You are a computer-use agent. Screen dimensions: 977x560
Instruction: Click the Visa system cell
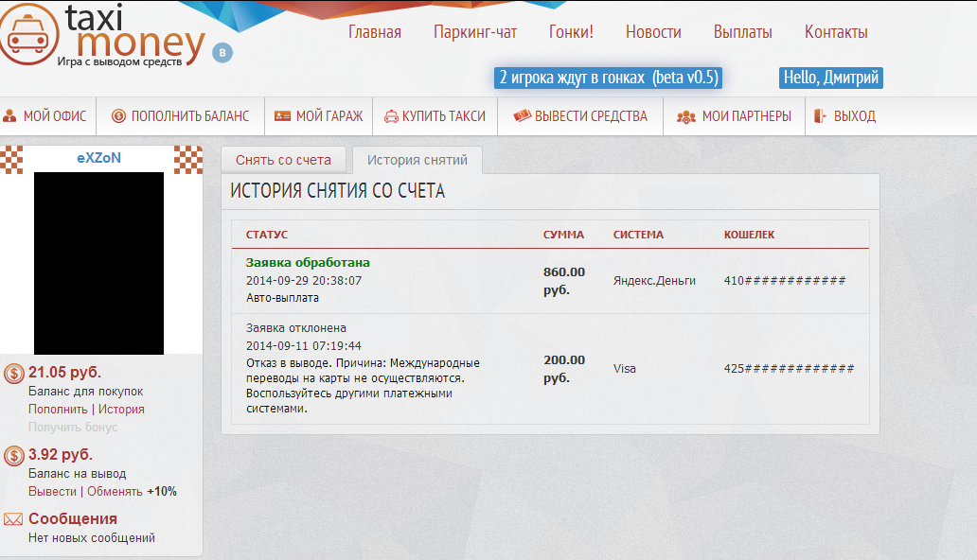(624, 369)
